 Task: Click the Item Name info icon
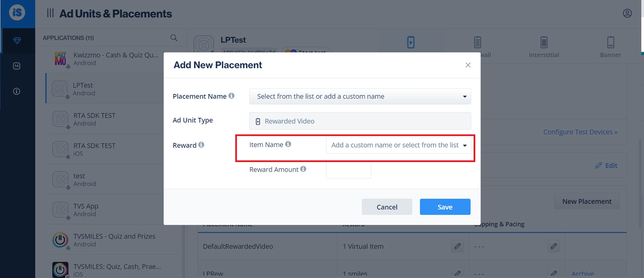point(288,144)
